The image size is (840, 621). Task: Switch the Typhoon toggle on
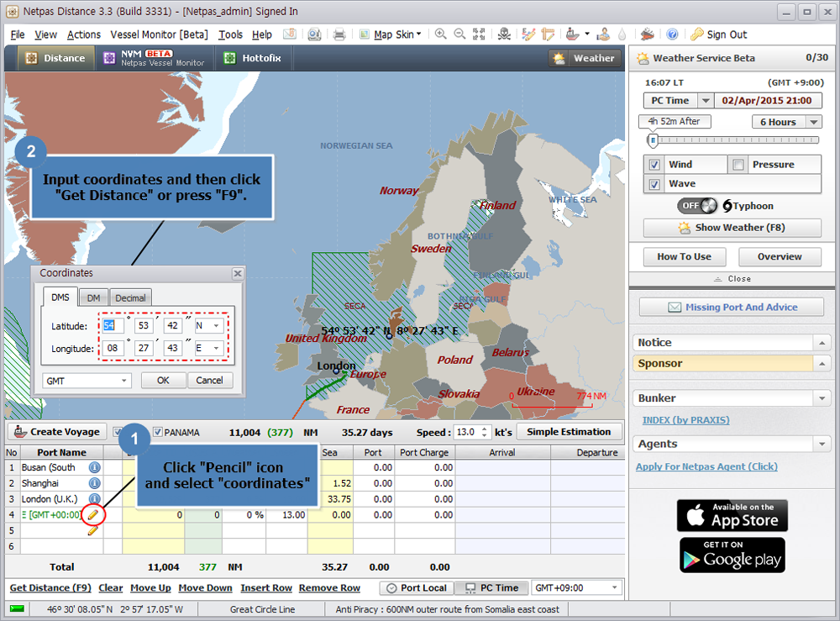pyautogui.click(x=697, y=206)
